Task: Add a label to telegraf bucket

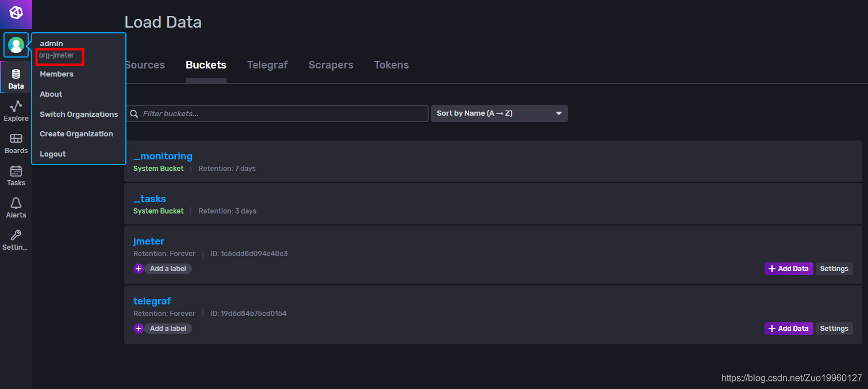Action: [x=168, y=329]
